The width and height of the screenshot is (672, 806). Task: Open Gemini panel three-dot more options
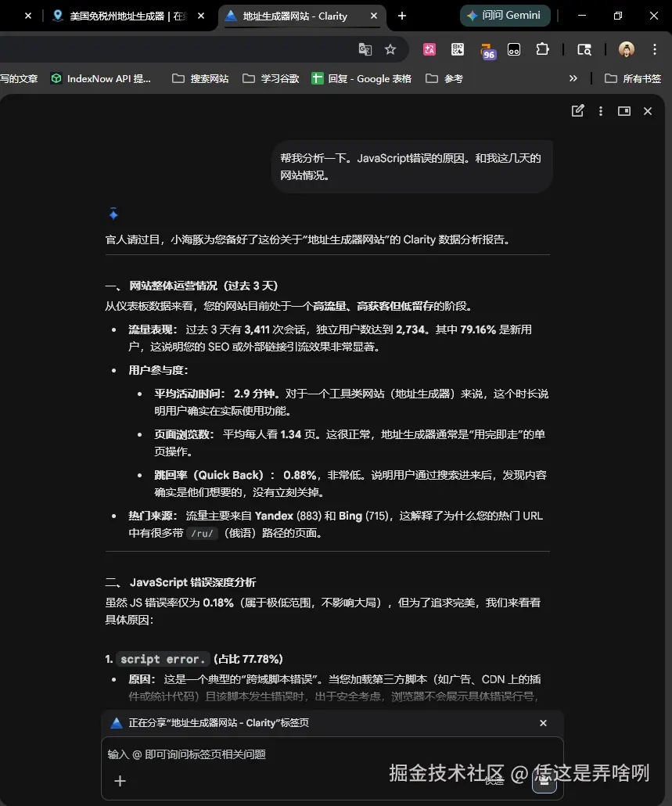point(601,111)
